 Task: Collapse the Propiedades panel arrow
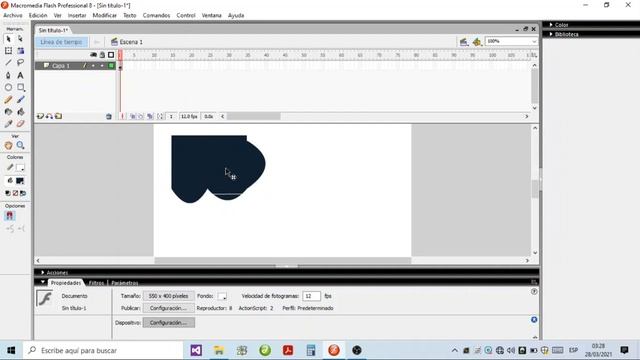point(42,282)
